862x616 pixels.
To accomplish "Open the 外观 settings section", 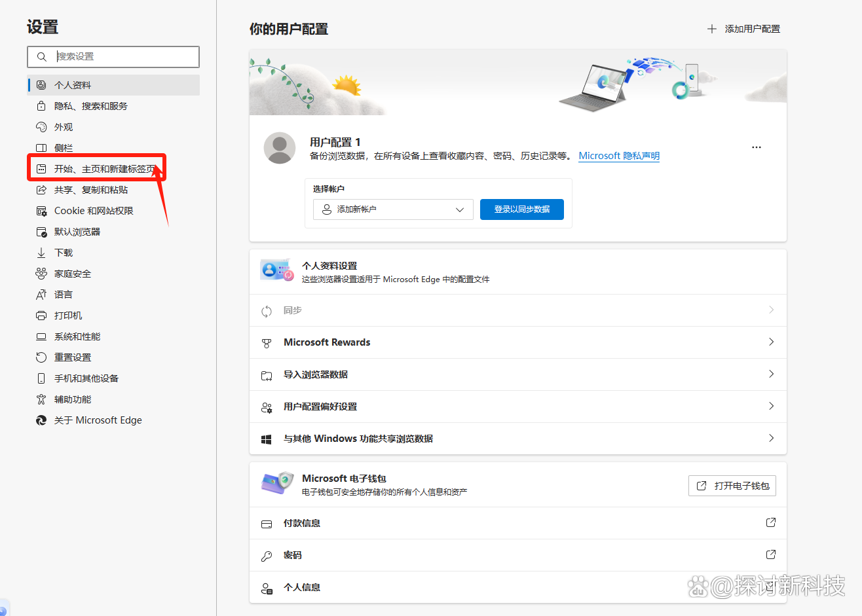I will click(x=113, y=127).
